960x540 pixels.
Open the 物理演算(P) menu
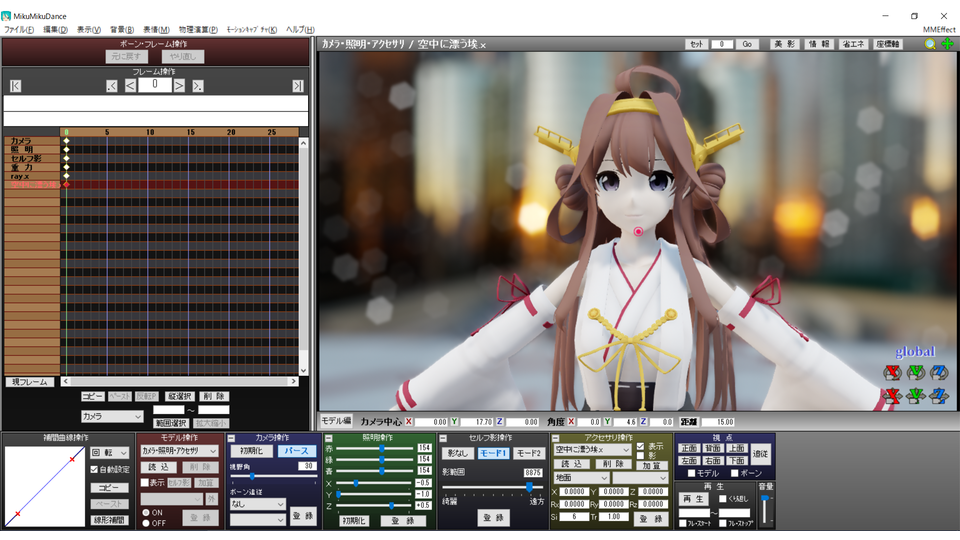(198, 29)
